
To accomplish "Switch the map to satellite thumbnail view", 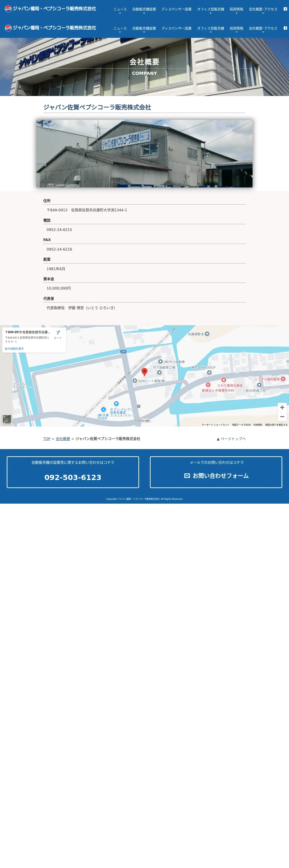I will [x=7, y=419].
